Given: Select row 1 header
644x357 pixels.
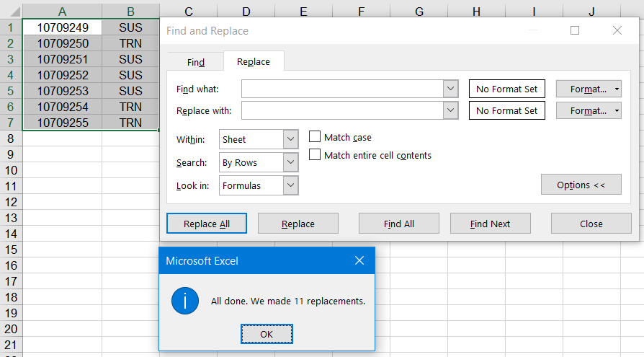Looking at the screenshot, I should tap(11, 27).
